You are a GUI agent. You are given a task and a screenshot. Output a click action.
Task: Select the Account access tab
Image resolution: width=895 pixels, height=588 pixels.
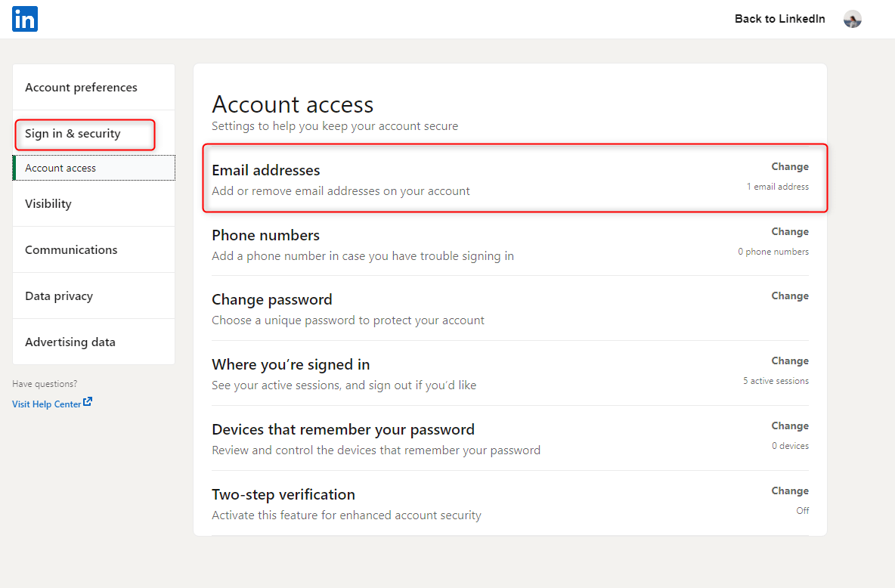(x=59, y=167)
